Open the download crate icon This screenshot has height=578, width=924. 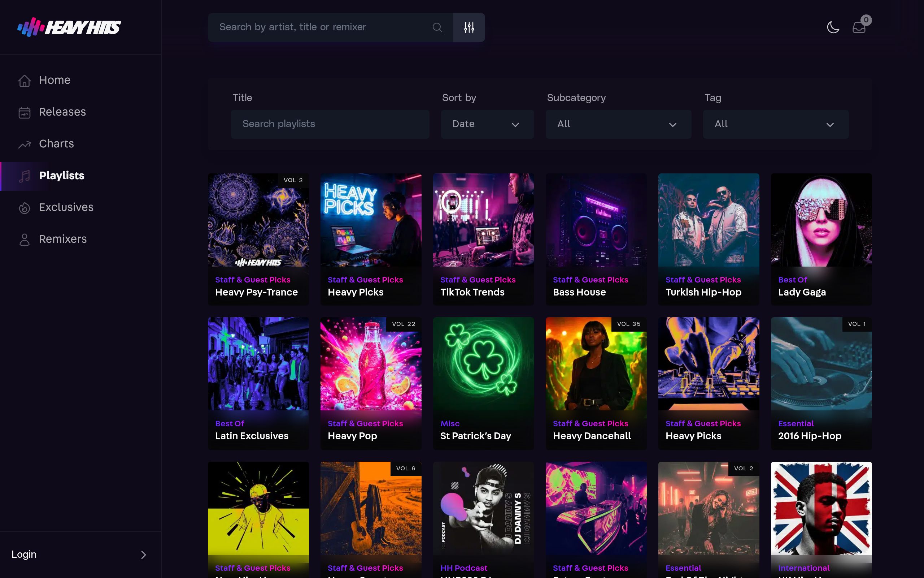pos(859,27)
